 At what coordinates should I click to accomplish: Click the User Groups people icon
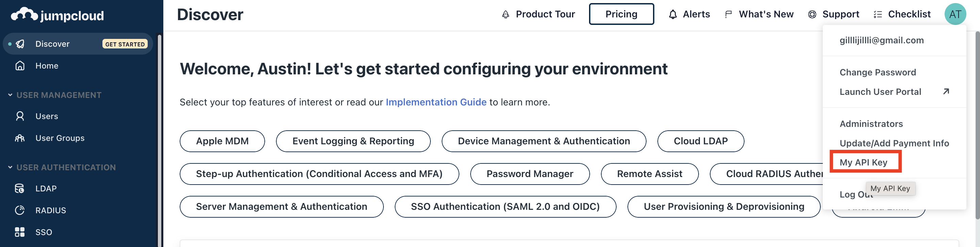(20, 138)
